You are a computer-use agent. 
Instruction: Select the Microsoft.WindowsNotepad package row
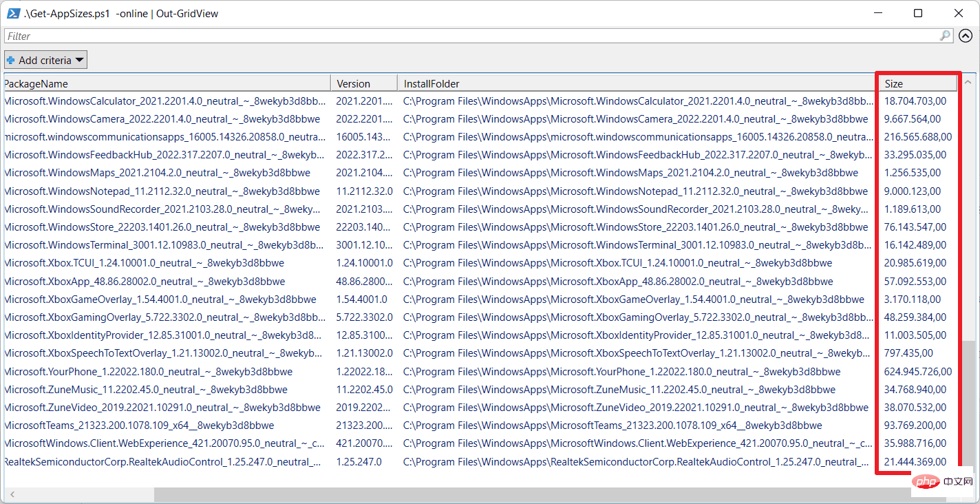coord(482,191)
